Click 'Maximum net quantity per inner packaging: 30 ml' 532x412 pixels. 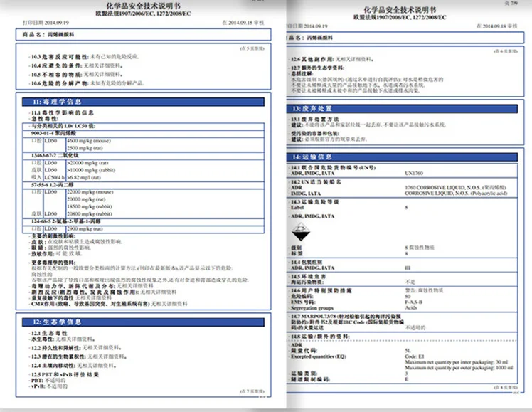click(457, 362)
